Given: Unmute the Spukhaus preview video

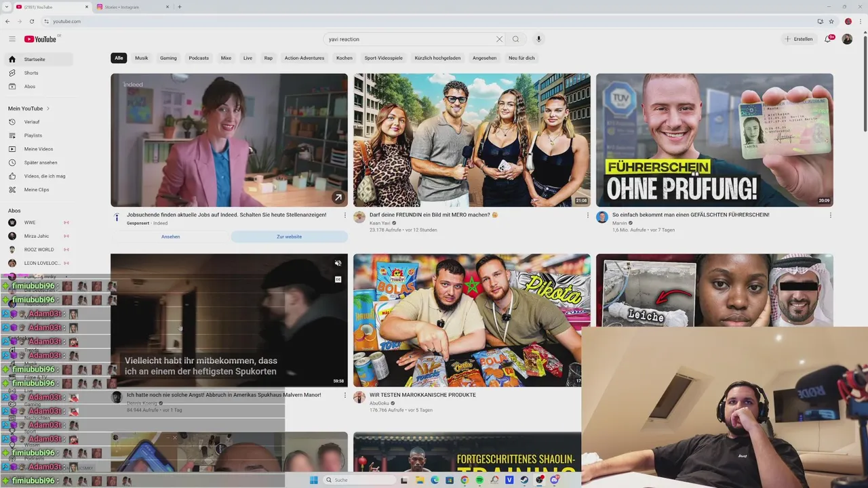Looking at the screenshot, I should pyautogui.click(x=338, y=263).
